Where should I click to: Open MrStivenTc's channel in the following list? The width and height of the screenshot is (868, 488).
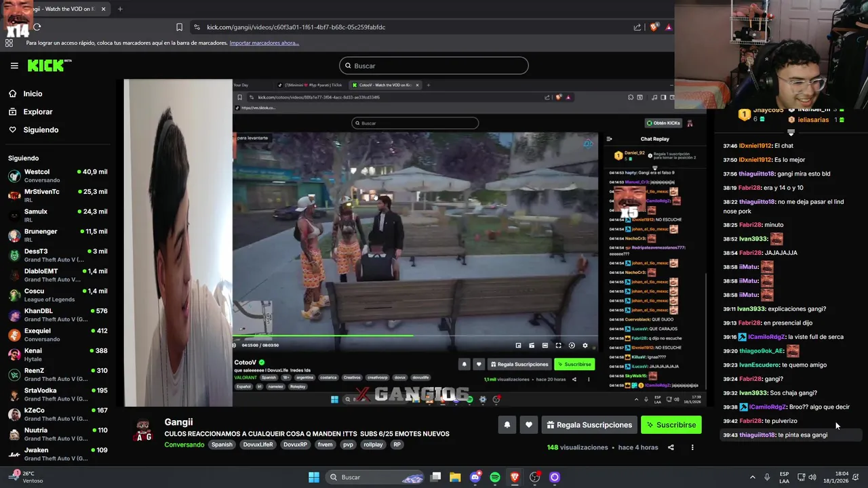point(58,196)
